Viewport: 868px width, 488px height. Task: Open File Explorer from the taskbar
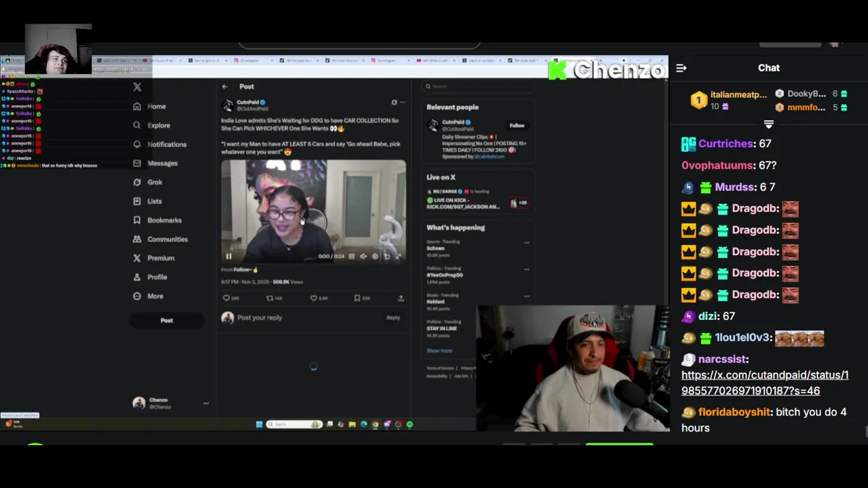click(352, 425)
